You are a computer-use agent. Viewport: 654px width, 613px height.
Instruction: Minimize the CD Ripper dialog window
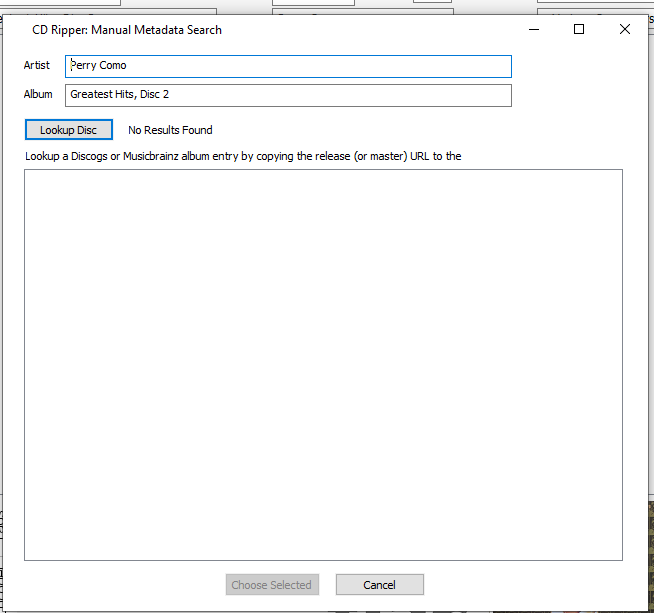pos(532,29)
